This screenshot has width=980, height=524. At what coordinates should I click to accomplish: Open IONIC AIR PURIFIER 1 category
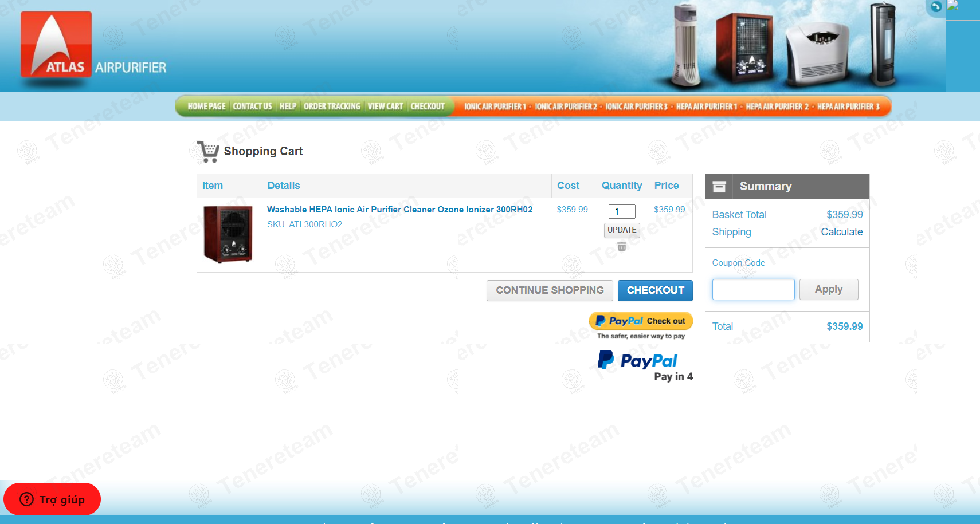pos(495,107)
